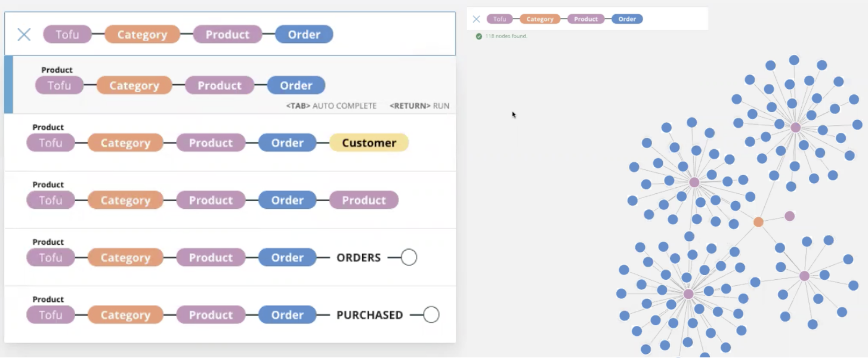Choose suggestion ending with second Product
The width and height of the screenshot is (868, 358).
[x=230, y=200]
